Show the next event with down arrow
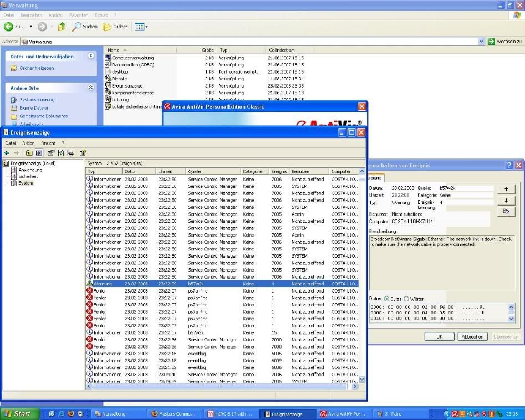Viewport: 525px width, 420px height. [506, 201]
